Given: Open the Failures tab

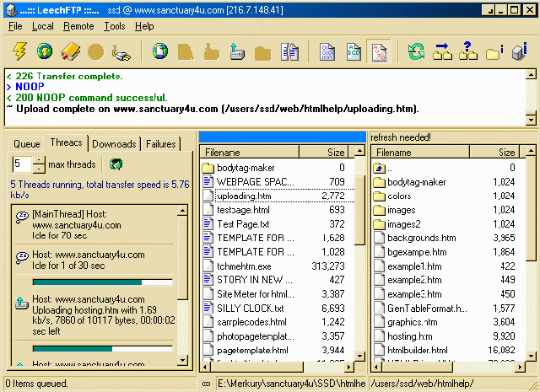Looking at the screenshot, I should (x=161, y=144).
